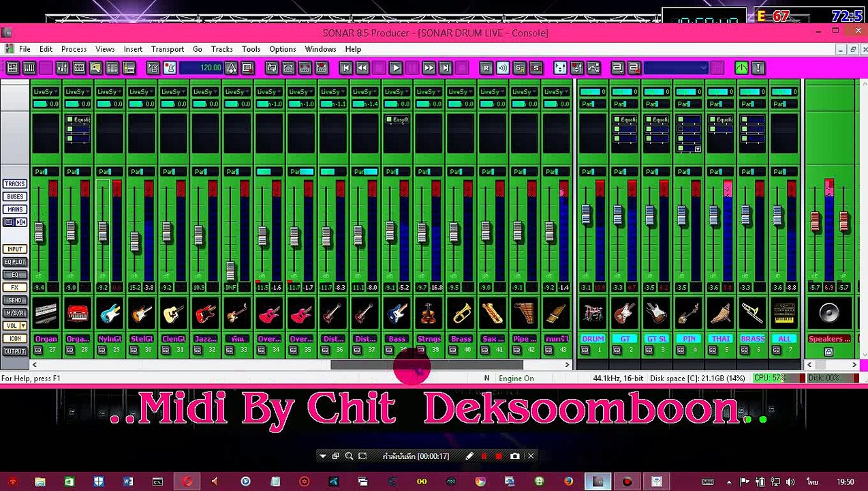Click the PIN bus instrument icon
868x491 pixels.
689,314
